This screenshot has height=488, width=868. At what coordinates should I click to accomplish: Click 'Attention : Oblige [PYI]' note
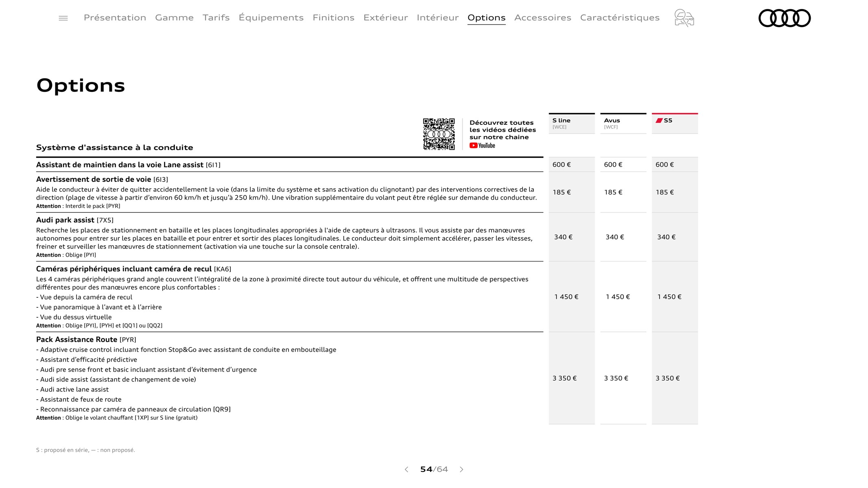tap(66, 255)
